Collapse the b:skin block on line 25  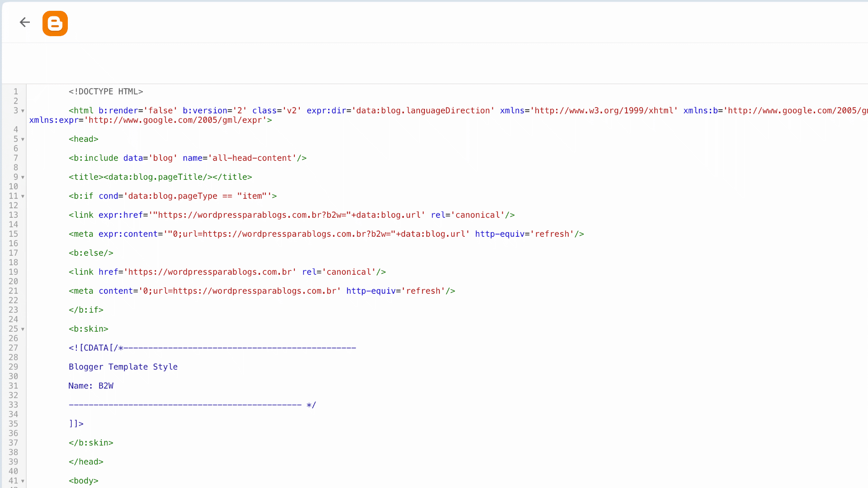click(23, 329)
